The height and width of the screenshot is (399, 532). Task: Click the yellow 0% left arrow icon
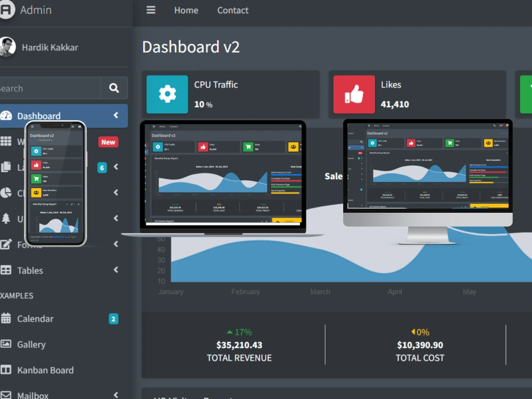click(413, 331)
